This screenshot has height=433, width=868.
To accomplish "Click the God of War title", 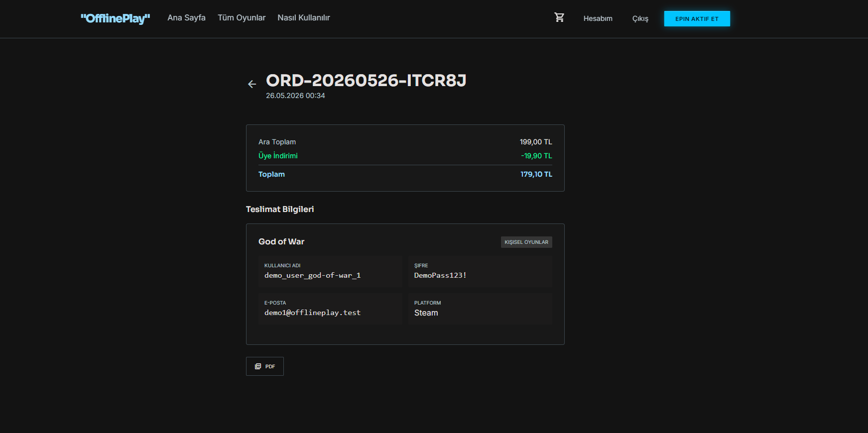I will click(281, 241).
